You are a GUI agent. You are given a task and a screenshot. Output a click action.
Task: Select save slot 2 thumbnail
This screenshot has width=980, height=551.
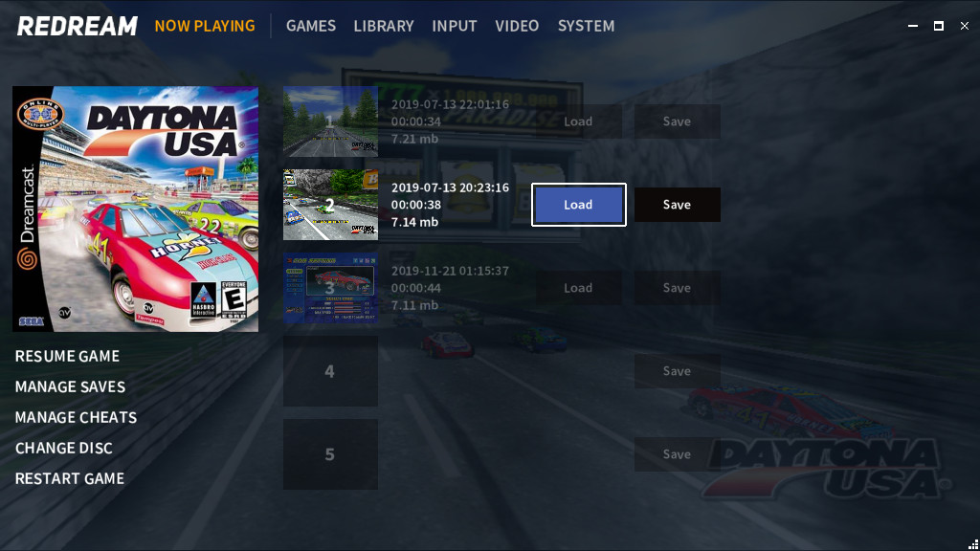pyautogui.click(x=330, y=205)
